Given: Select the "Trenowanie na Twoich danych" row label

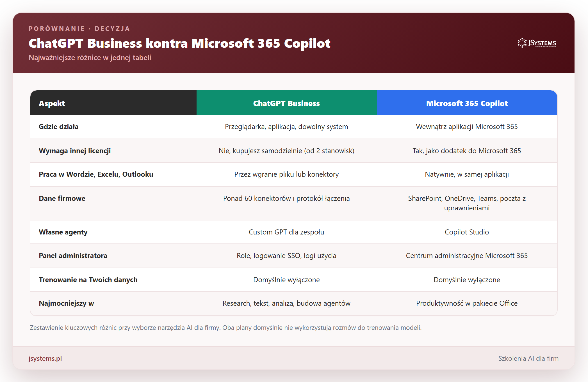Looking at the screenshot, I should tap(88, 280).
